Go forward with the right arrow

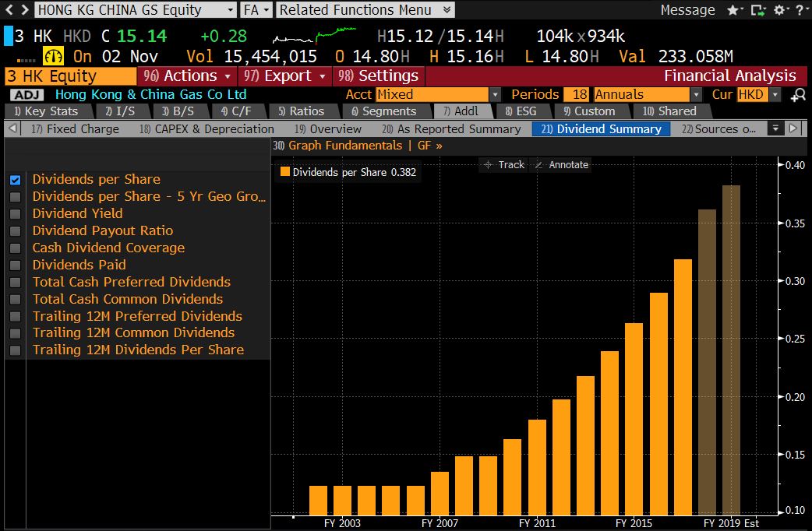(x=25, y=9)
